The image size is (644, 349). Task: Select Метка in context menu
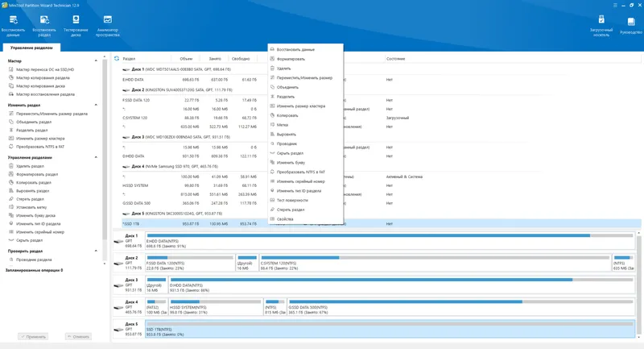pos(306,125)
